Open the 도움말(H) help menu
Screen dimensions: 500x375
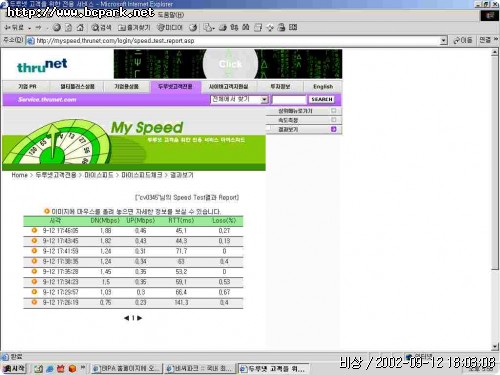(171, 15)
